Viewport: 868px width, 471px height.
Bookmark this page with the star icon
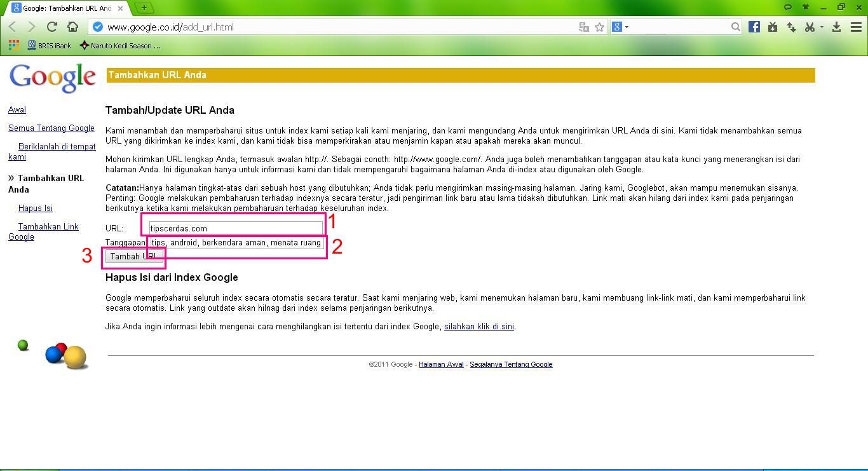(599, 27)
